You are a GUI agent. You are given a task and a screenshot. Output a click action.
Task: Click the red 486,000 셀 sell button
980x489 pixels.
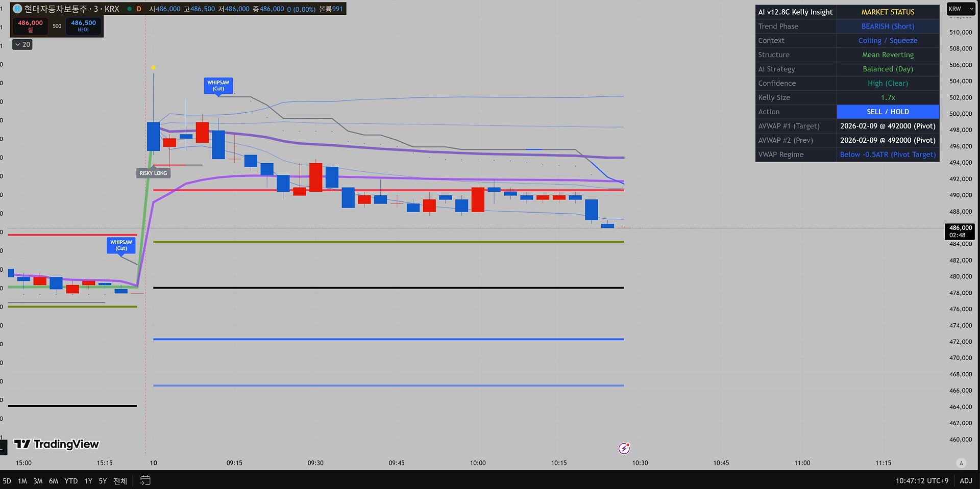(x=30, y=26)
